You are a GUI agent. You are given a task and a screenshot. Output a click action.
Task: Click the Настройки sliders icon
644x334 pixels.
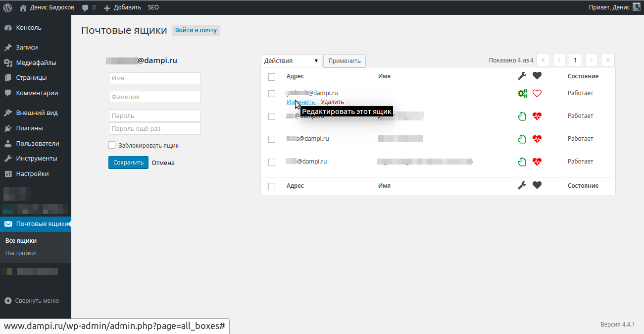point(8,174)
